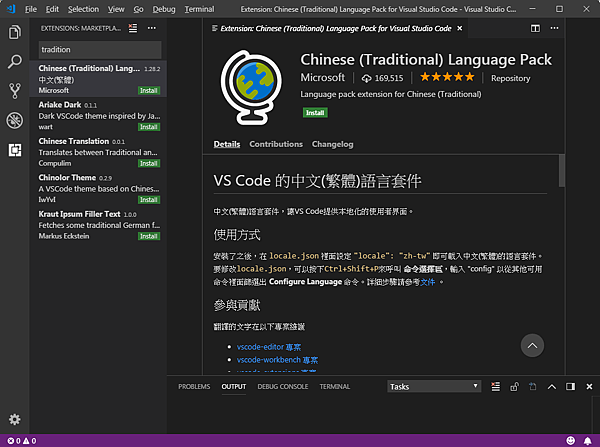
Task: Install the Ariake Dark theme
Action: coord(149,127)
